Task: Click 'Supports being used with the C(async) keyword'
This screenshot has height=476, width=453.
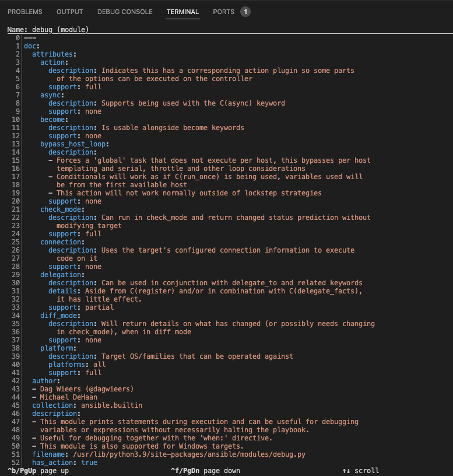Action: (194, 103)
